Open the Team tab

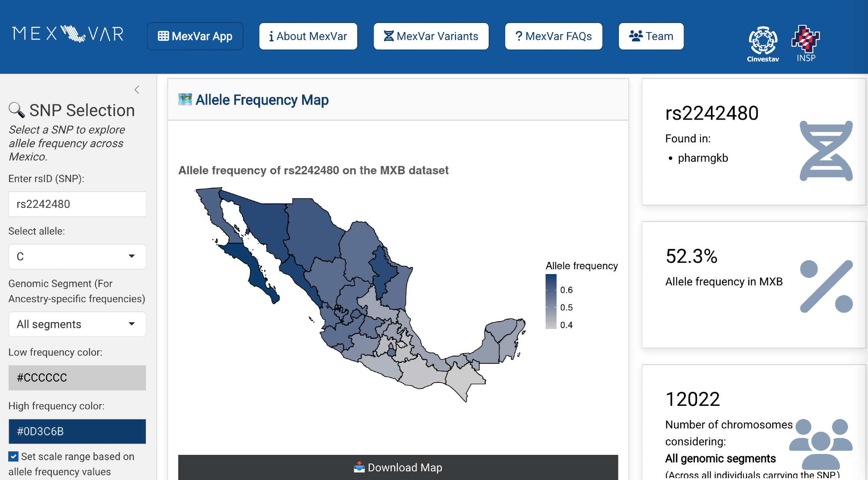[651, 36]
